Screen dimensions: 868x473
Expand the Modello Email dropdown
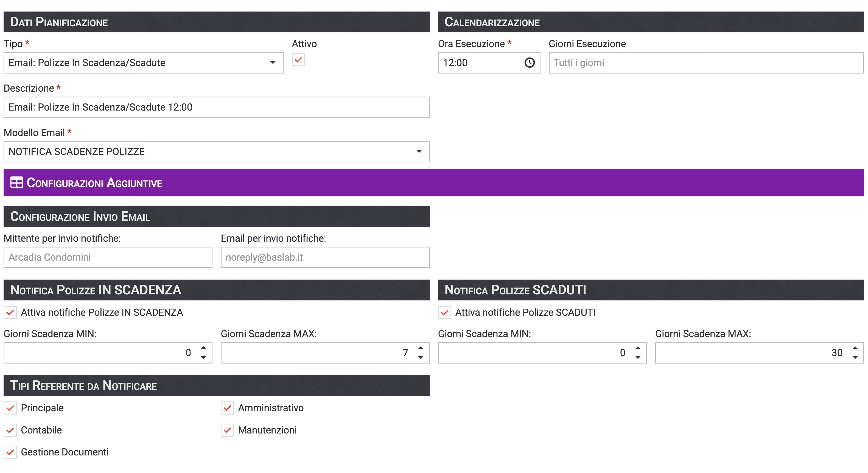(x=419, y=152)
